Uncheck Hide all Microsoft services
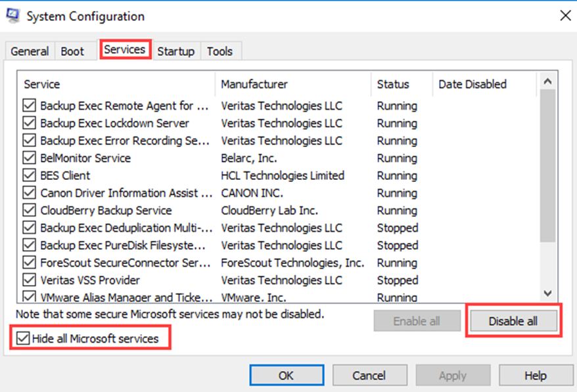Viewport: 577px width, 392px height. click(23, 338)
